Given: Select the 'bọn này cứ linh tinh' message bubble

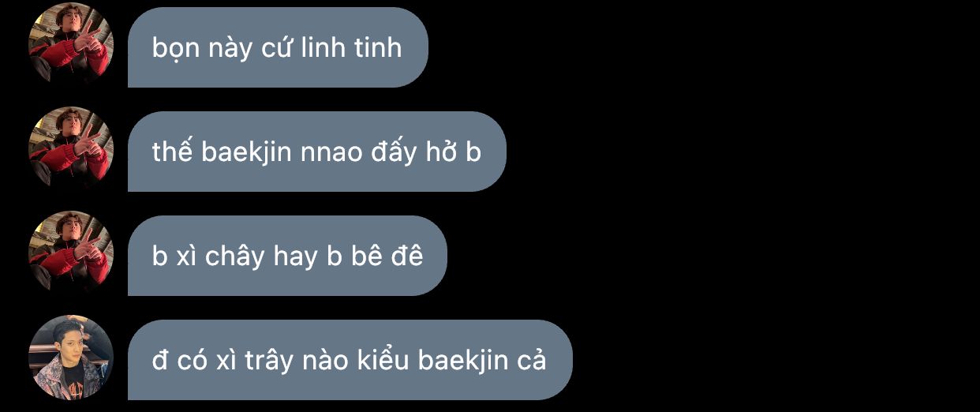Looking at the screenshot, I should coord(278,47).
